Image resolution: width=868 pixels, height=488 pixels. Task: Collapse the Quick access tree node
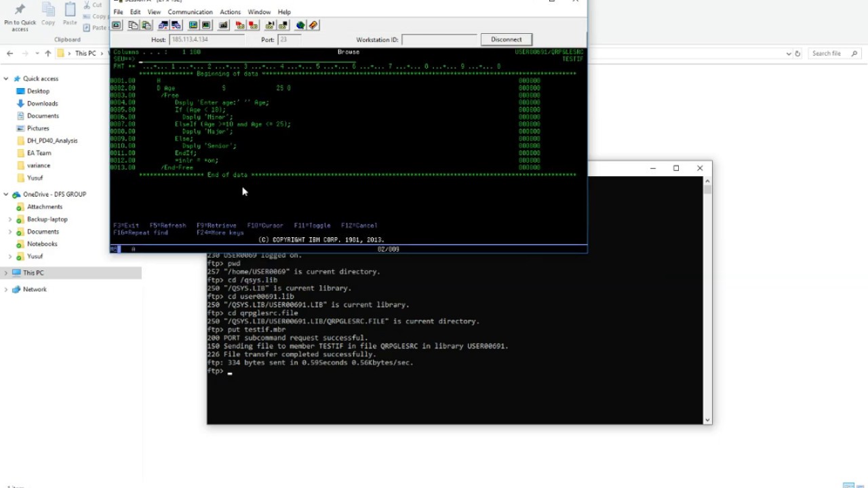[6, 79]
